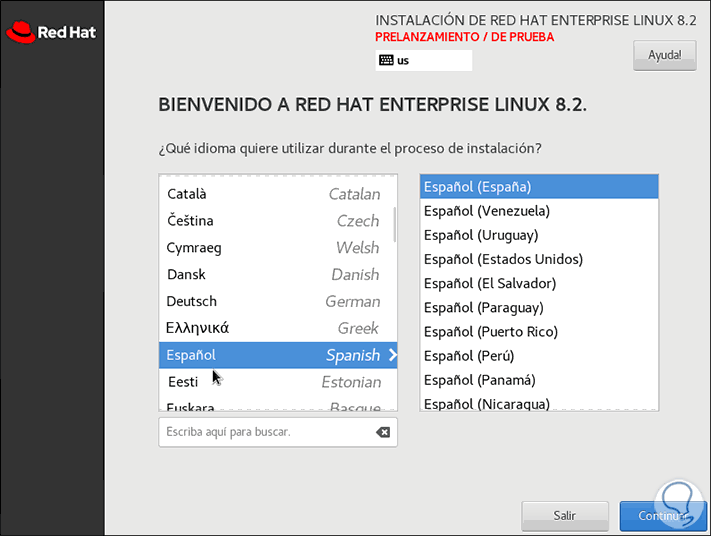Select Dansk Danish language
711x536 pixels.
pyautogui.click(x=278, y=274)
